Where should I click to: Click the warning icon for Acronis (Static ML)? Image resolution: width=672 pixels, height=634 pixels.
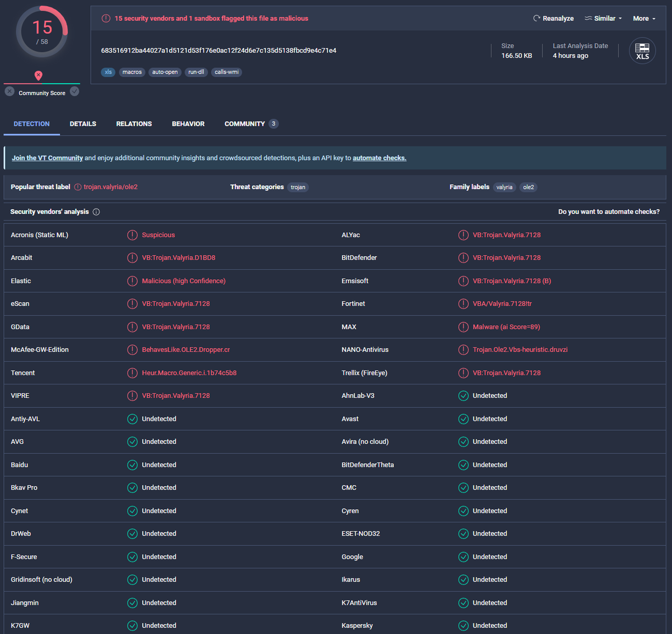[132, 235]
